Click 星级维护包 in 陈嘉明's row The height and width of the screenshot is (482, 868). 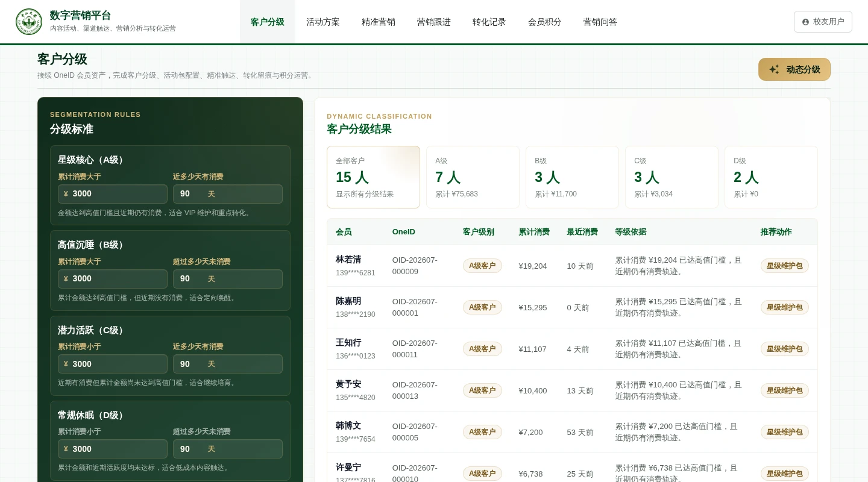pyautogui.click(x=785, y=307)
